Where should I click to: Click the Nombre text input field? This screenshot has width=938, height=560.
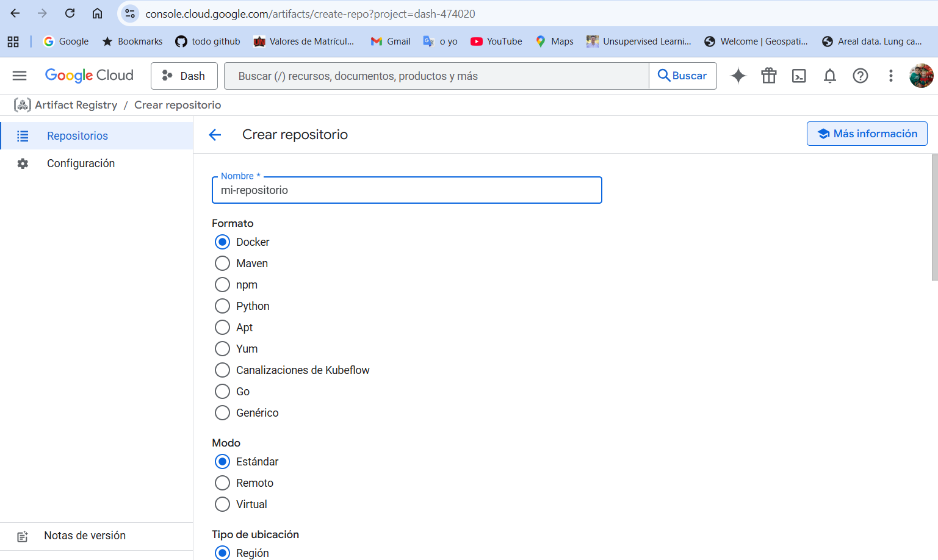click(x=407, y=190)
